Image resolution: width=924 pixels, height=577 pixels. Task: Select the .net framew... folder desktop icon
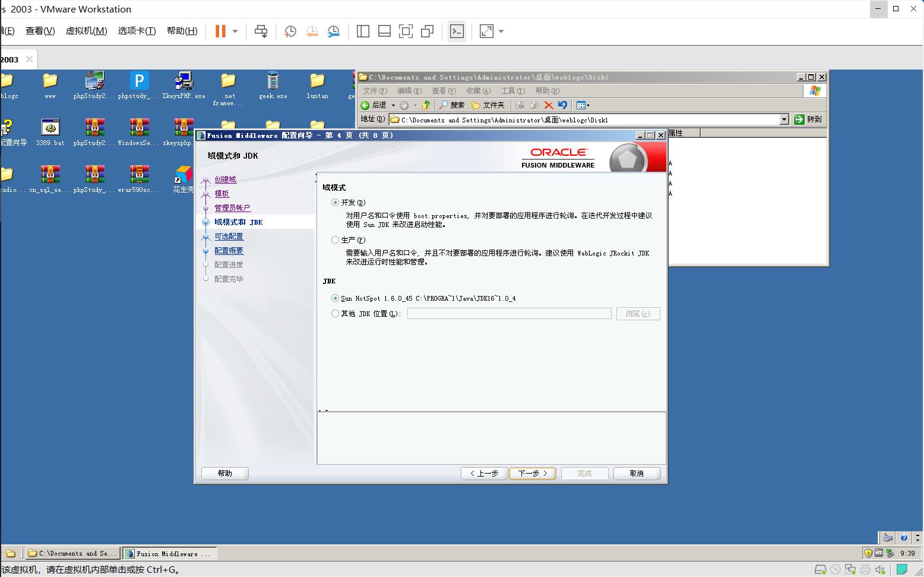click(x=228, y=89)
